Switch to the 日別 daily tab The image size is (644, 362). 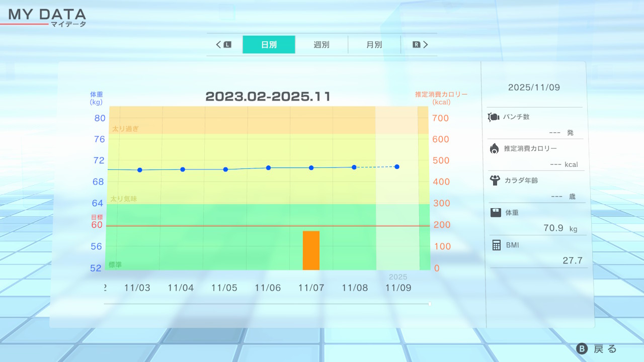tap(269, 45)
